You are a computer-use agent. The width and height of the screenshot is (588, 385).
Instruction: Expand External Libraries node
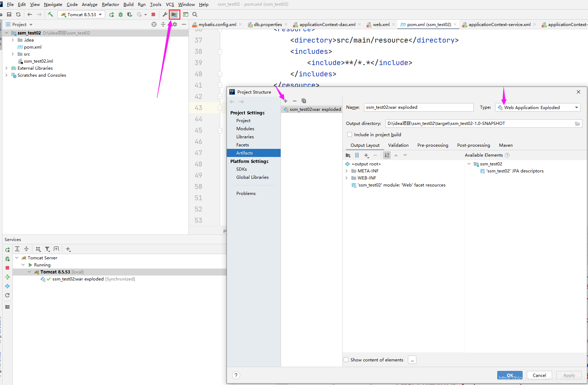coord(6,68)
